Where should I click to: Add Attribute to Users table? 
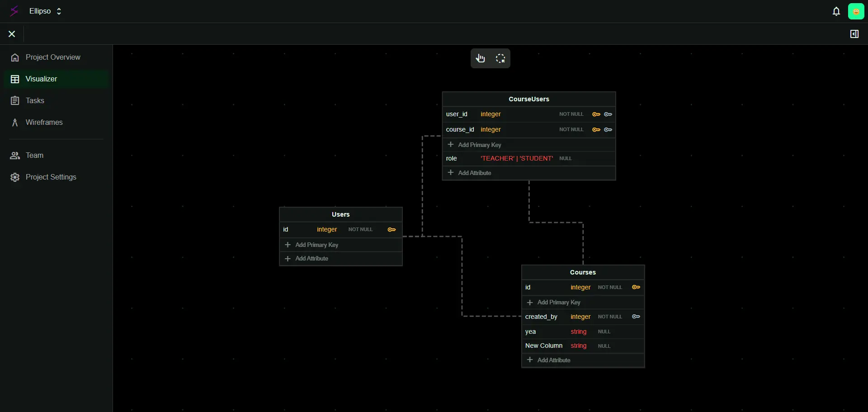(x=311, y=259)
